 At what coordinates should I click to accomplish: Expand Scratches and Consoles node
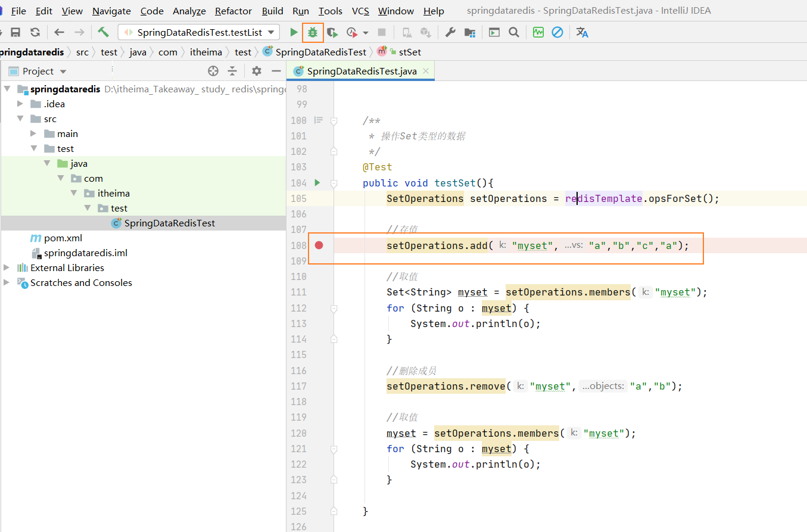(x=7, y=282)
